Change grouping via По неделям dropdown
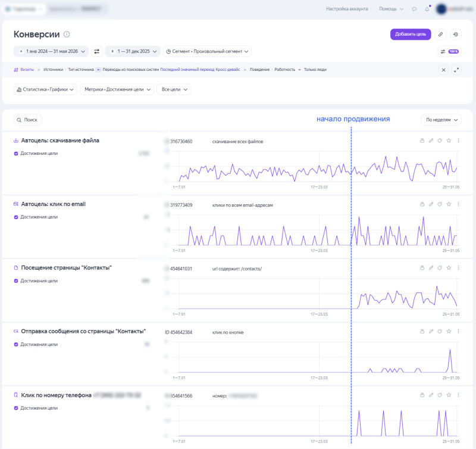 (441, 120)
